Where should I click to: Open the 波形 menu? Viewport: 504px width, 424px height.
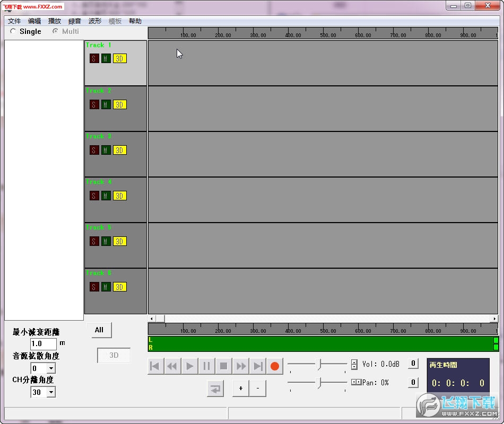tap(95, 21)
